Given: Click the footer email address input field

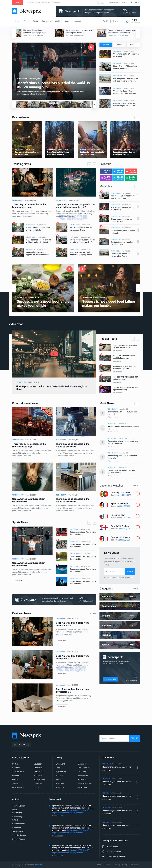Looking at the screenshot, I should (x=114, y=738).
